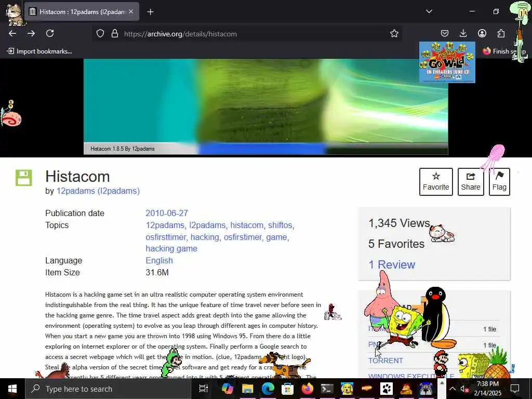Close the Histacom browser tab
The height and width of the screenshot is (399, 532).
point(131,11)
